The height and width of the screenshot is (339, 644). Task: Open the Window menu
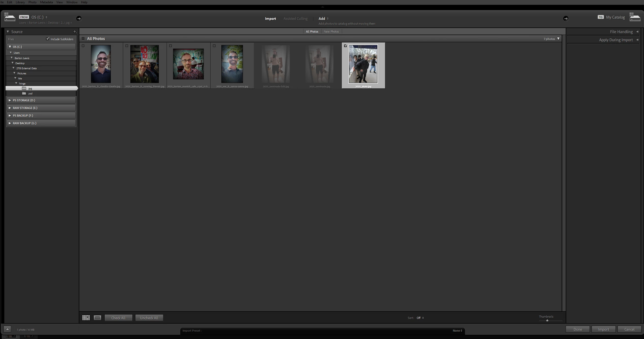pyautogui.click(x=72, y=2)
